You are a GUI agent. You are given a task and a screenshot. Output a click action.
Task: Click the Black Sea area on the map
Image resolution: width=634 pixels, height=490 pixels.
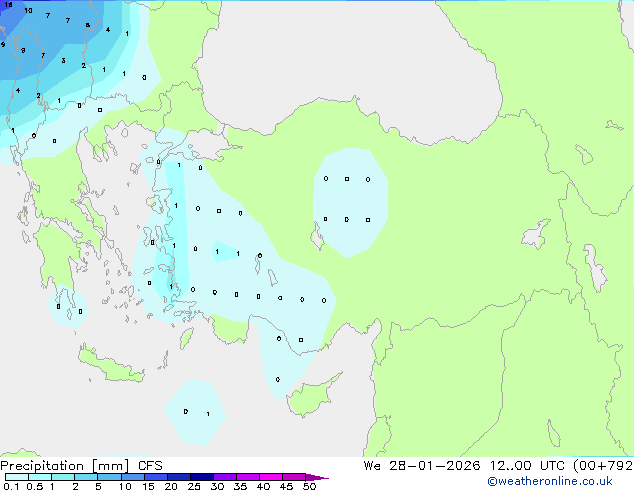pos(348,61)
